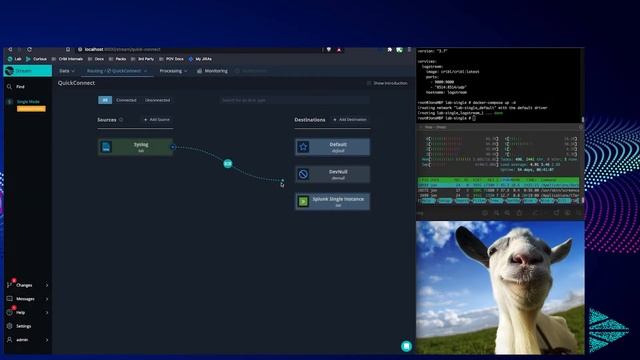This screenshot has height=360, width=640.
Task: Open the teal chat bubble widget
Action: 406,346
